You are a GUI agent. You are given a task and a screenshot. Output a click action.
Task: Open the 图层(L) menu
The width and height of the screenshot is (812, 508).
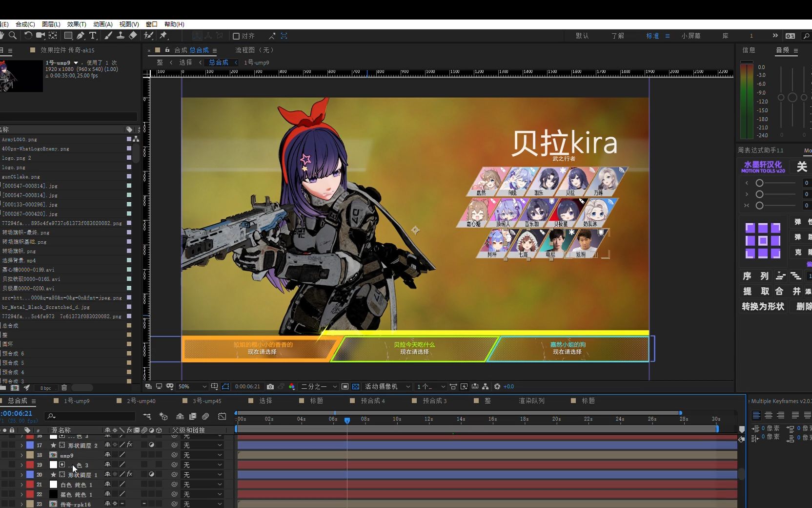pyautogui.click(x=51, y=24)
